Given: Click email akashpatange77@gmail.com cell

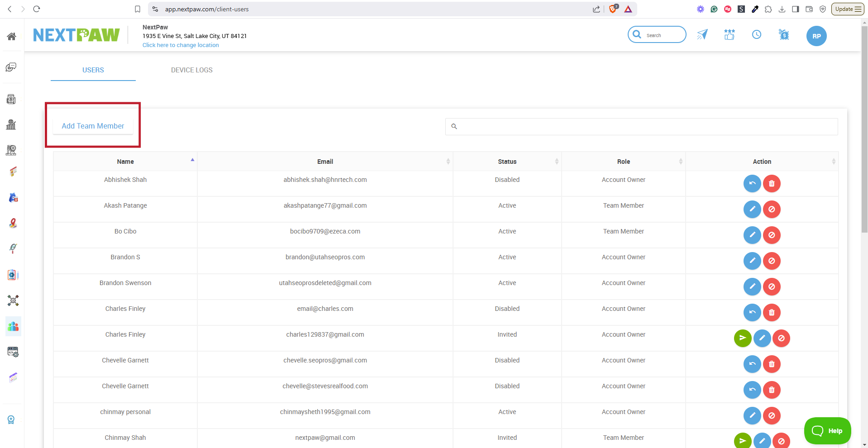Looking at the screenshot, I should coord(325,205).
